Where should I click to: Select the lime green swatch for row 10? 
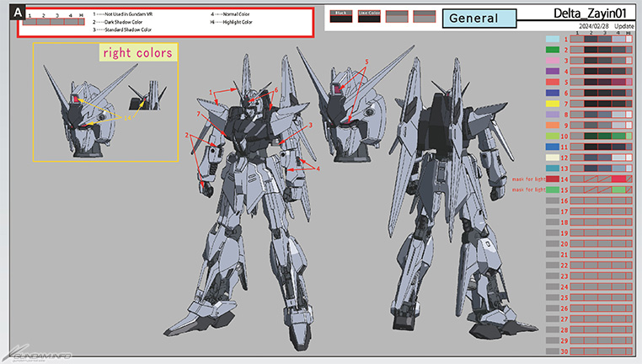point(553,136)
